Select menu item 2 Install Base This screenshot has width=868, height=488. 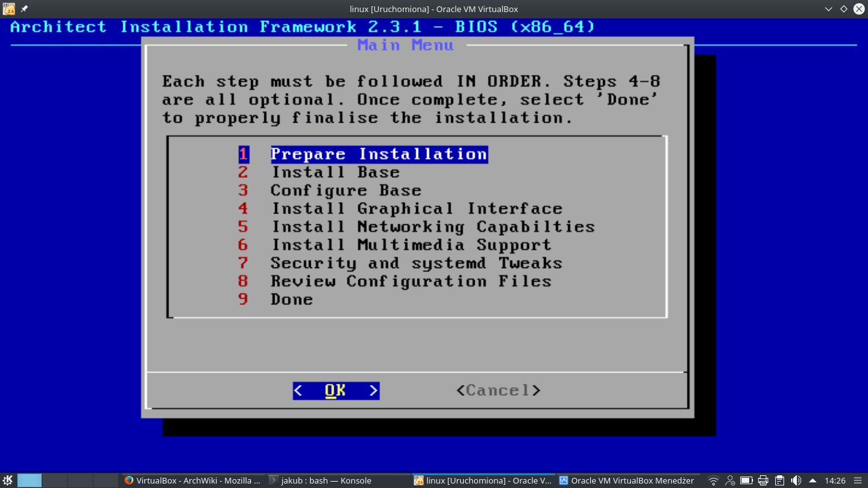[319, 172]
